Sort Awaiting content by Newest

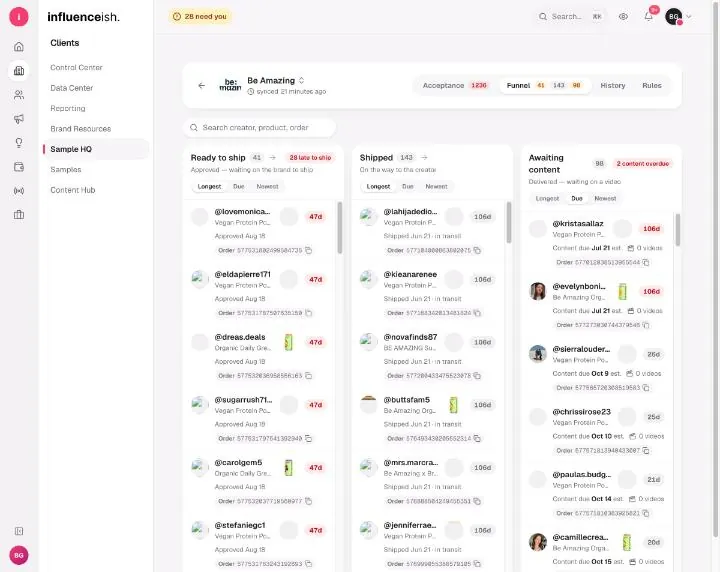point(605,198)
